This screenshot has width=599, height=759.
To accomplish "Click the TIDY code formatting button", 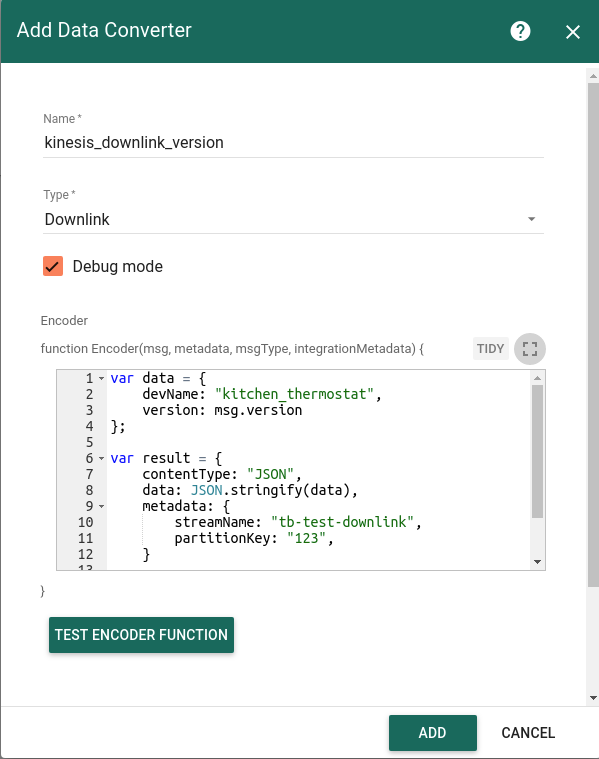I will (x=490, y=349).
